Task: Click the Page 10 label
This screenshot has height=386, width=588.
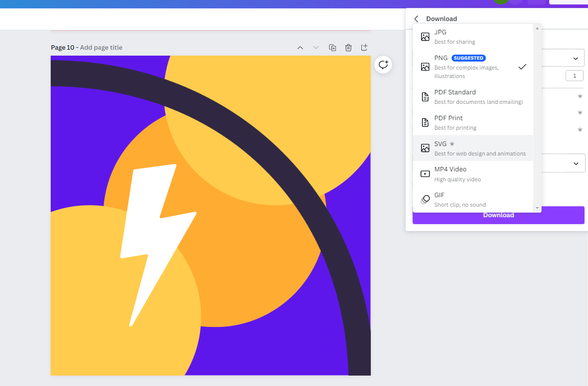Action: 63,48
